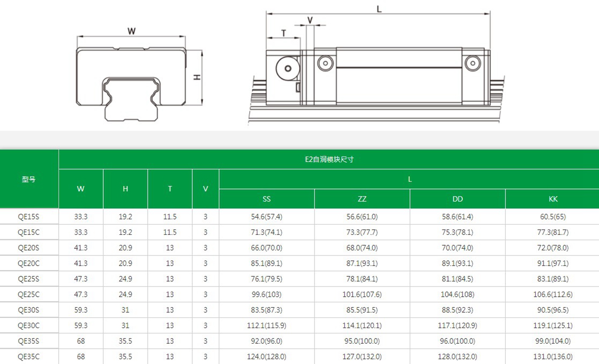Click the V dimension label in the side view

(x=310, y=20)
